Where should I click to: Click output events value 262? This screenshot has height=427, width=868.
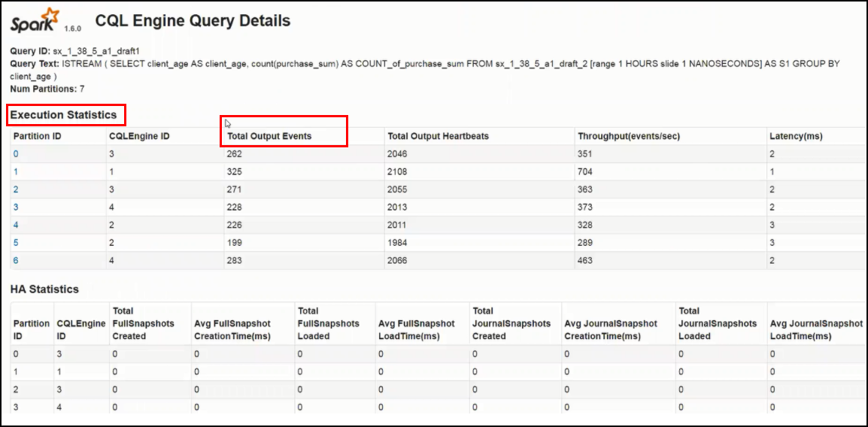pyautogui.click(x=235, y=154)
